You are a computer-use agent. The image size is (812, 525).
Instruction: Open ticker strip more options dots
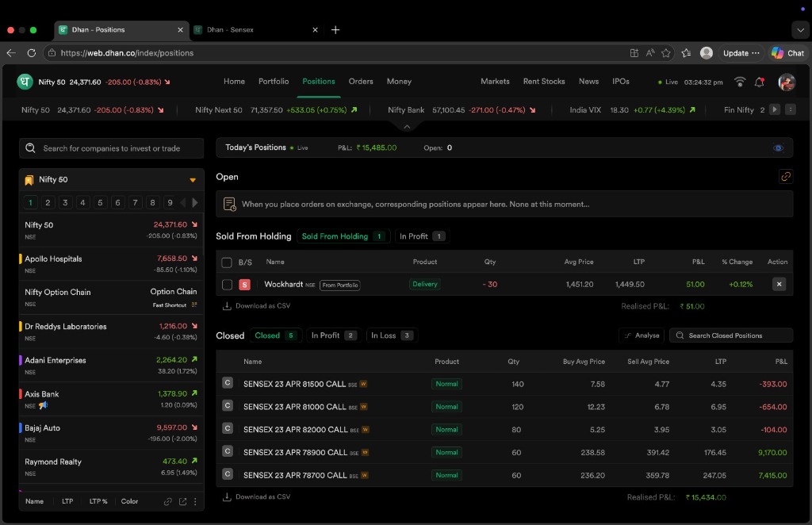(x=791, y=109)
